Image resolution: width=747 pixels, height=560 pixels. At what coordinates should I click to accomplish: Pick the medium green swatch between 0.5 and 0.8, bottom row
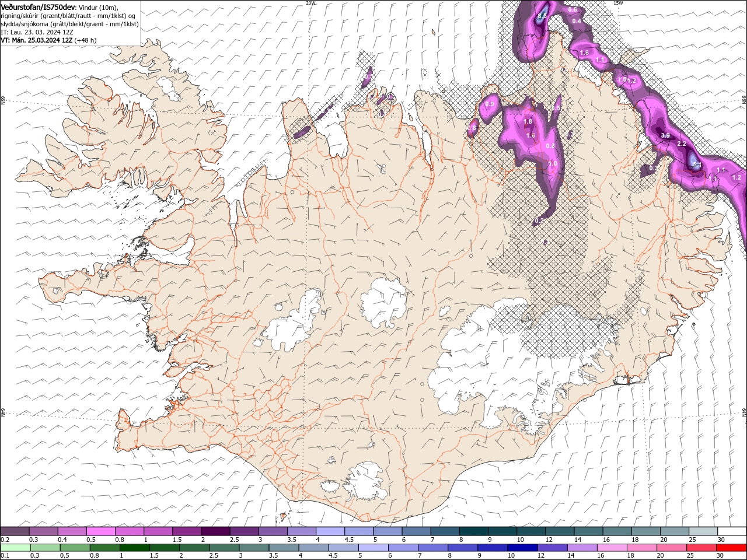click(x=75, y=548)
